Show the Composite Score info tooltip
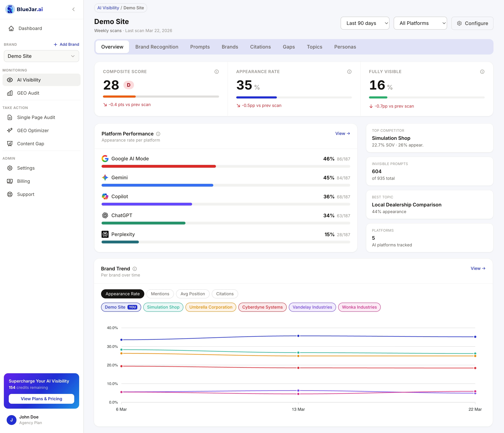The height and width of the screenshot is (433, 504). pos(216,71)
